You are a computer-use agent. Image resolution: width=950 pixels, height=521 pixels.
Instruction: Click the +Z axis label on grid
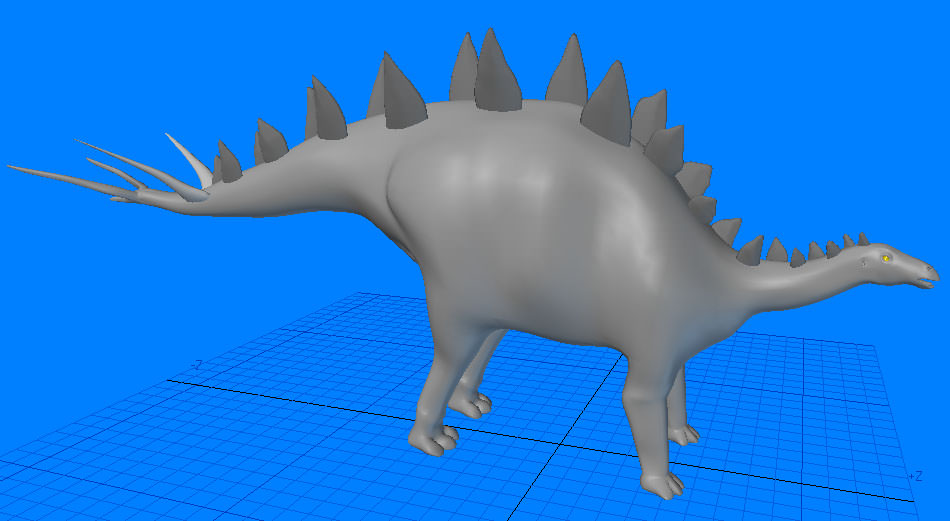pyautogui.click(x=915, y=476)
